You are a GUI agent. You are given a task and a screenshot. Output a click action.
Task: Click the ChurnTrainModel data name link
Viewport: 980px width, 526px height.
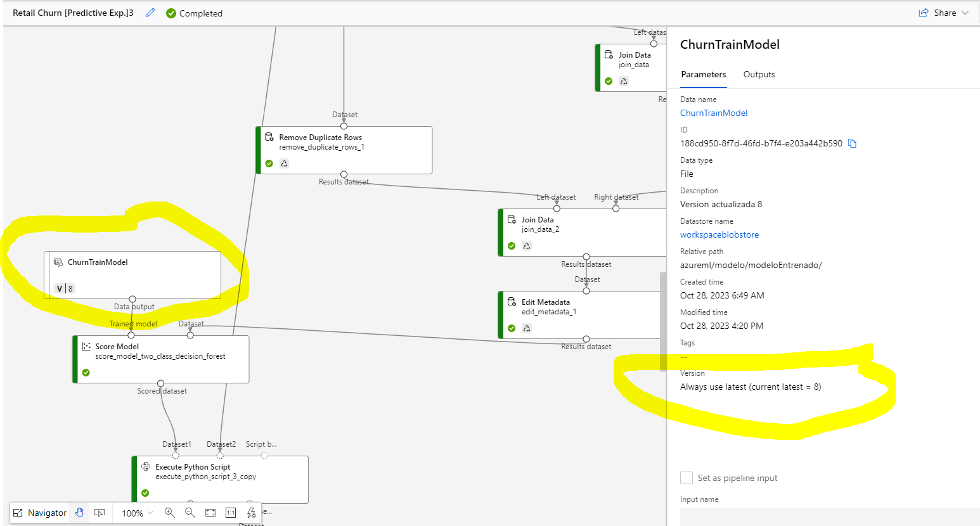714,113
